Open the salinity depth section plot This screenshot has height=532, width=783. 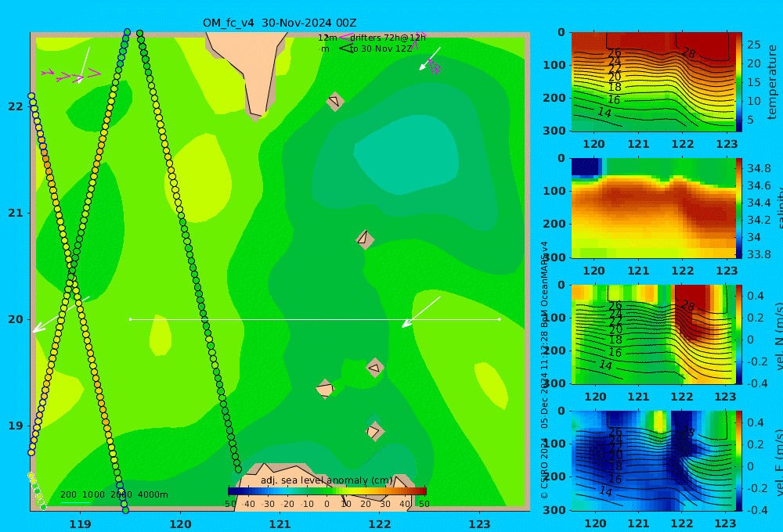653,208
